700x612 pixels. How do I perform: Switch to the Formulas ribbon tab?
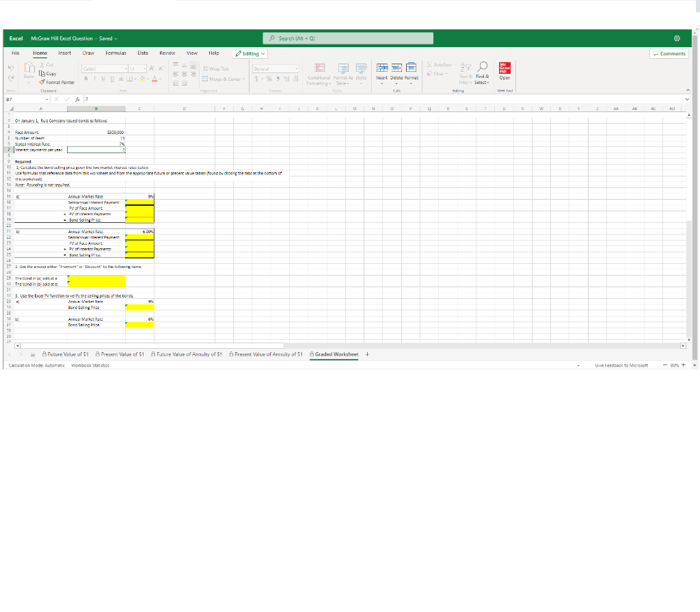point(115,53)
